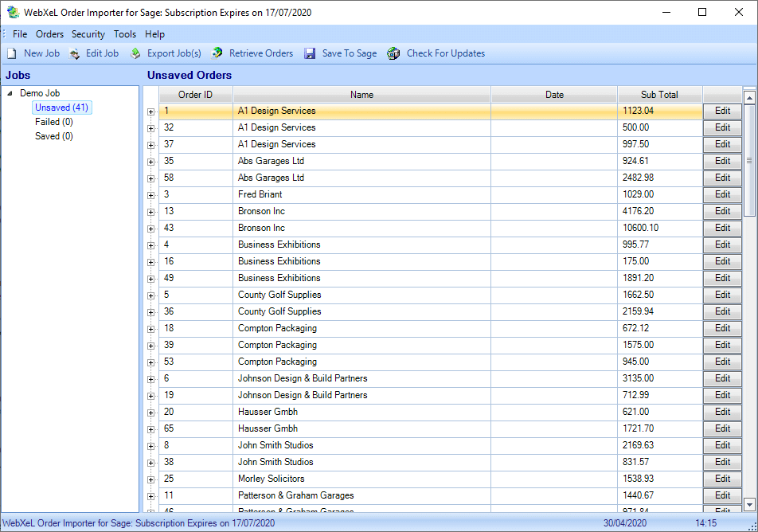Viewport: 758px width, 532px height.
Task: Expand order 8 John Smith Studios row
Action: [x=150, y=447]
